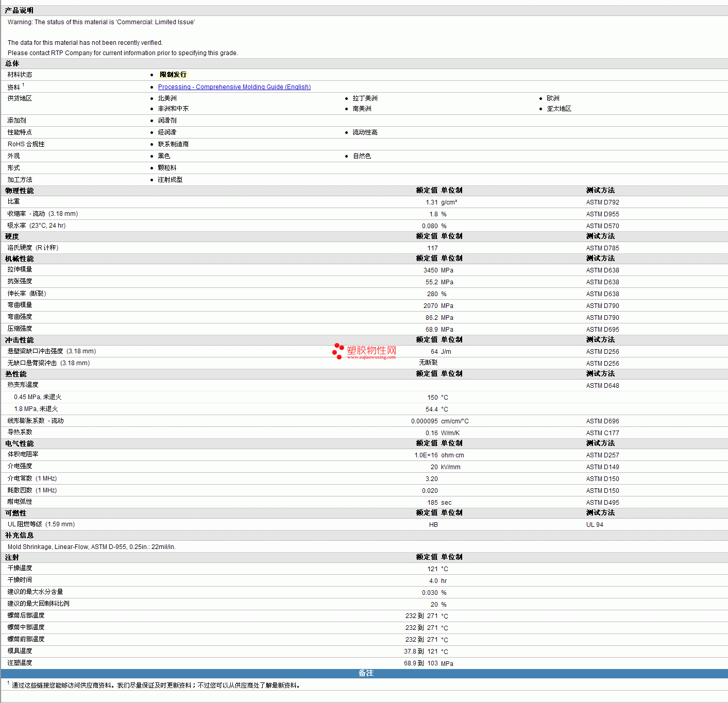Click the RoHS 合规性 label link

26,144
